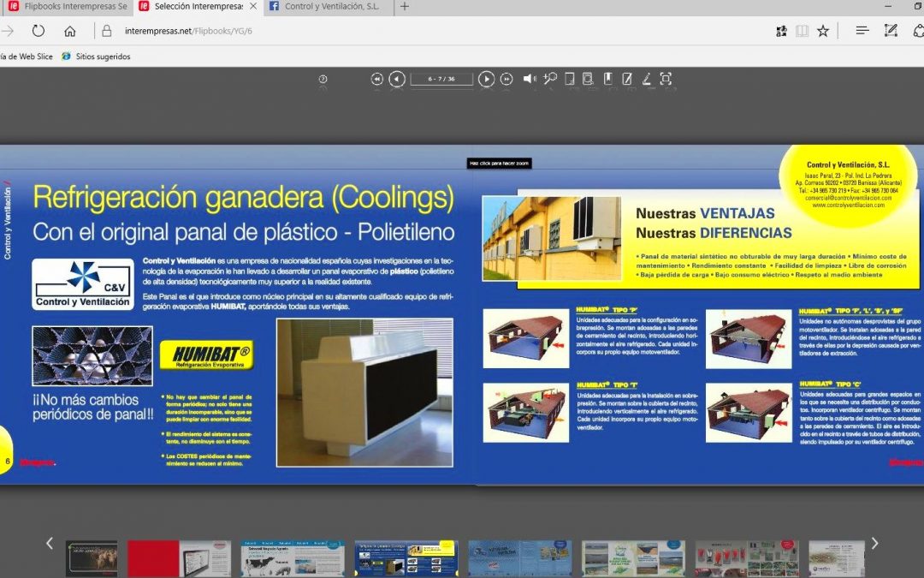
Task: Show next set of page thumbnails
Action: click(x=874, y=543)
